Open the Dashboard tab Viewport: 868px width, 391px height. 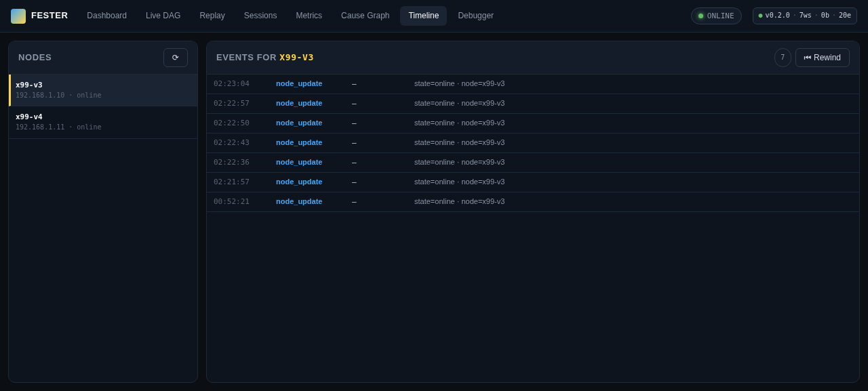click(106, 16)
